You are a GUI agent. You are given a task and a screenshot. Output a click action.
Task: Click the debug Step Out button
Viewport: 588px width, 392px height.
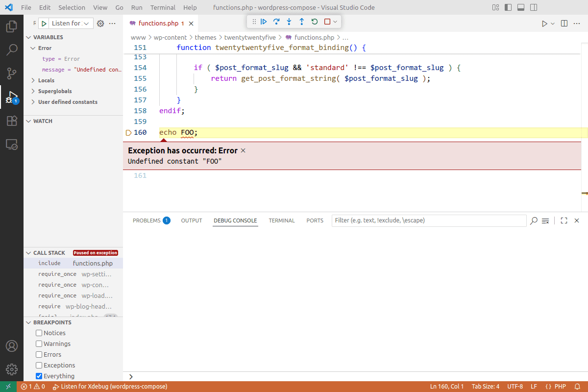tap(302, 22)
